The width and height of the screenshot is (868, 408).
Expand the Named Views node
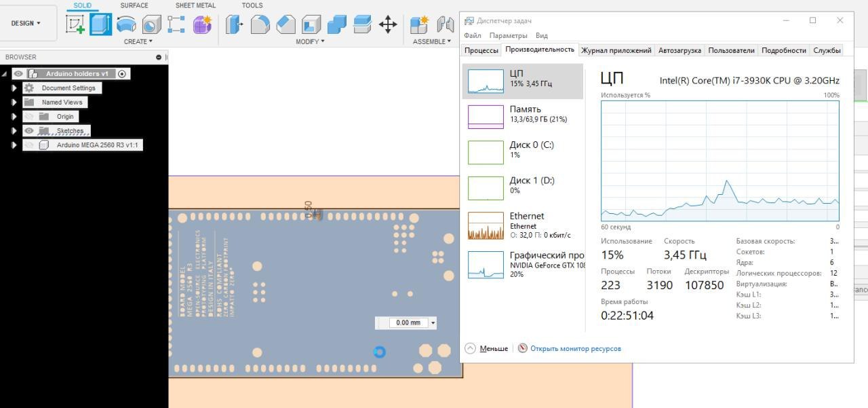coord(14,102)
